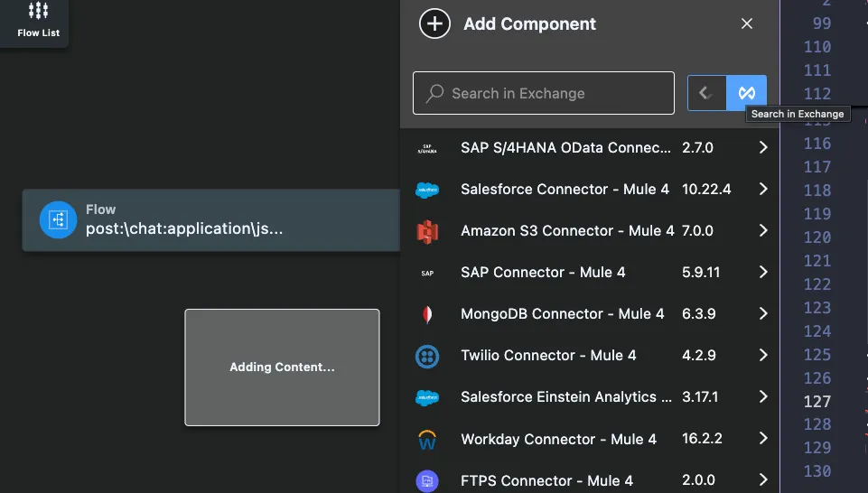Expand Workday Connector chevron
The height and width of the screenshot is (493, 868).
763,438
